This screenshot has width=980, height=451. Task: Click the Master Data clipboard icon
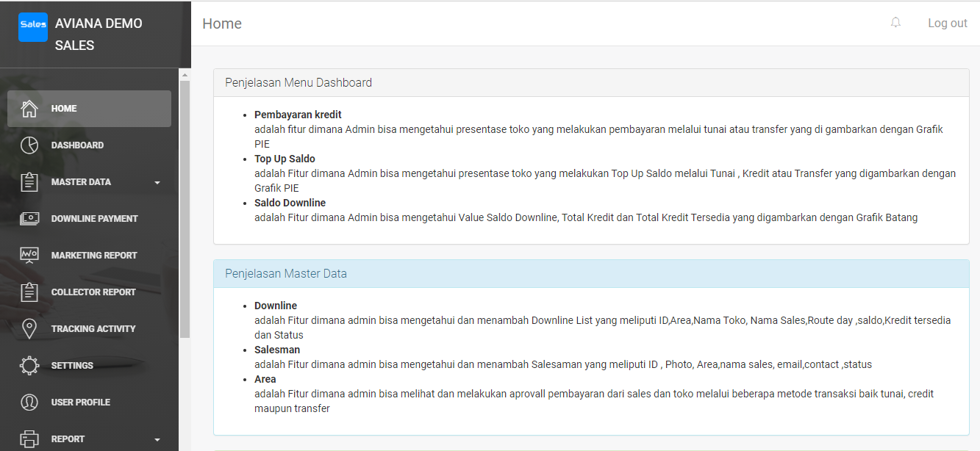[29, 182]
